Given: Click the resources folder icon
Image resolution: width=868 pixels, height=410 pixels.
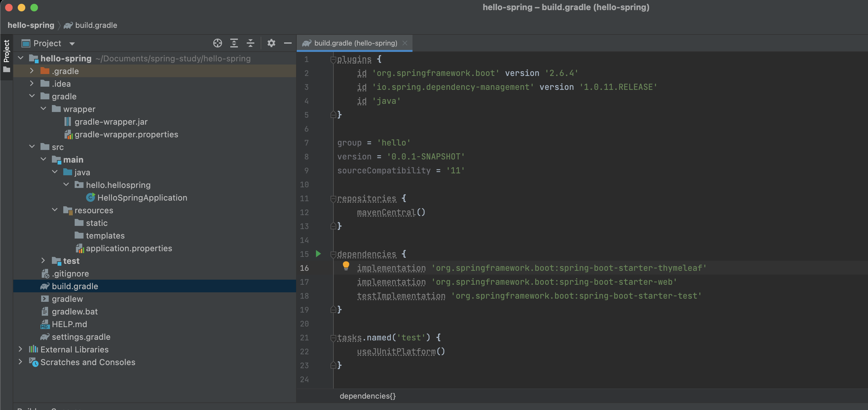Looking at the screenshot, I should [x=68, y=210].
